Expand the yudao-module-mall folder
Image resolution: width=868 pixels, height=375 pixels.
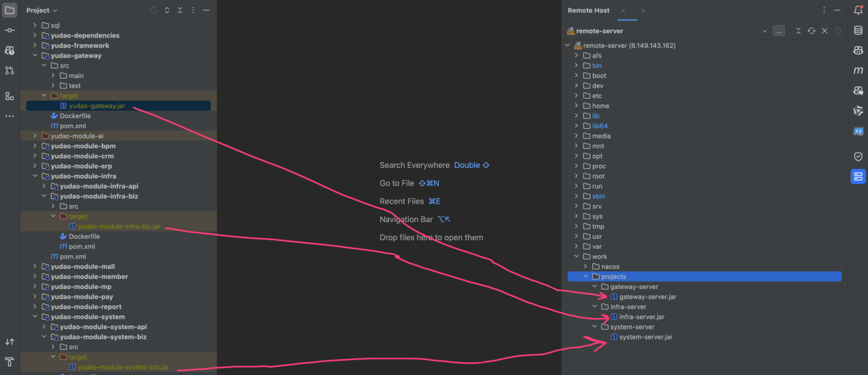pyautogui.click(x=35, y=266)
